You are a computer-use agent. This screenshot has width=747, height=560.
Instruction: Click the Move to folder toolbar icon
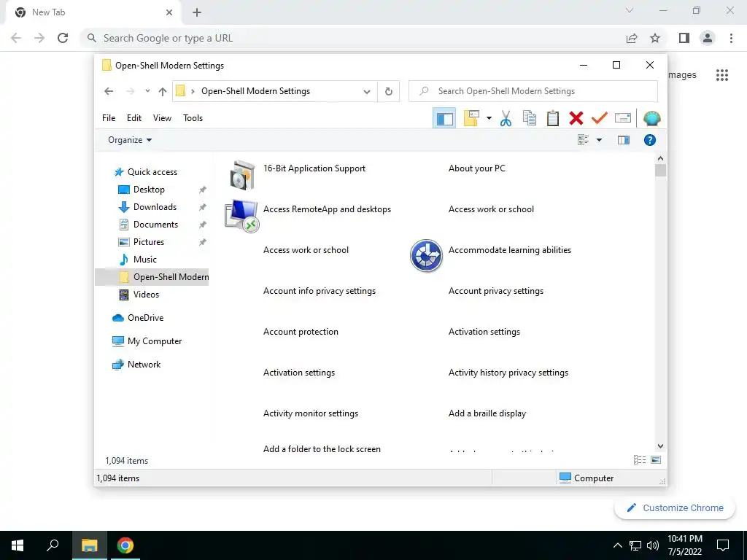471,118
